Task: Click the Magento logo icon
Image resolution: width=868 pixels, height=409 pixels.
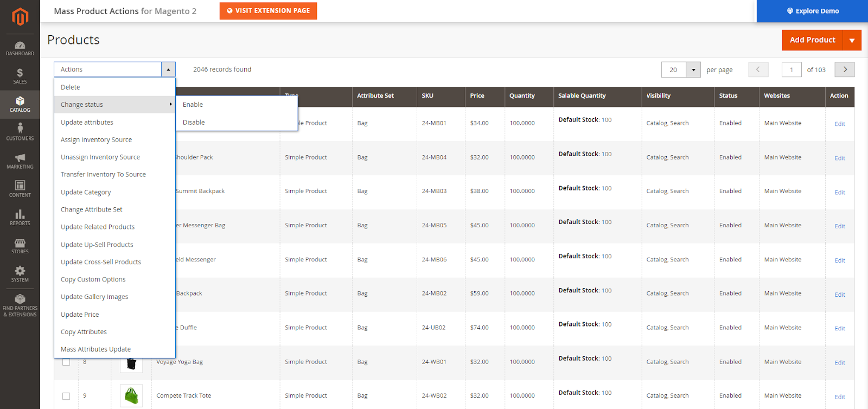Action: pyautogui.click(x=20, y=17)
